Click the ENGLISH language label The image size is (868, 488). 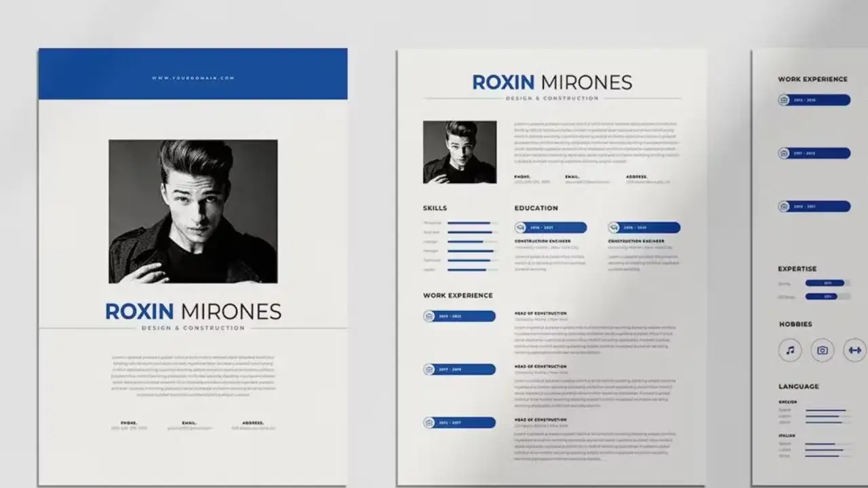click(788, 402)
